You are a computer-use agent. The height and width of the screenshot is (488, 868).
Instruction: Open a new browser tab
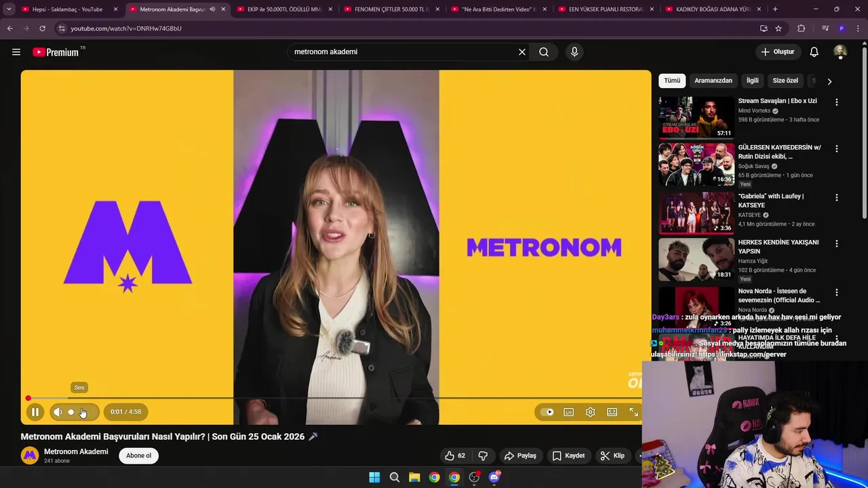point(775,9)
